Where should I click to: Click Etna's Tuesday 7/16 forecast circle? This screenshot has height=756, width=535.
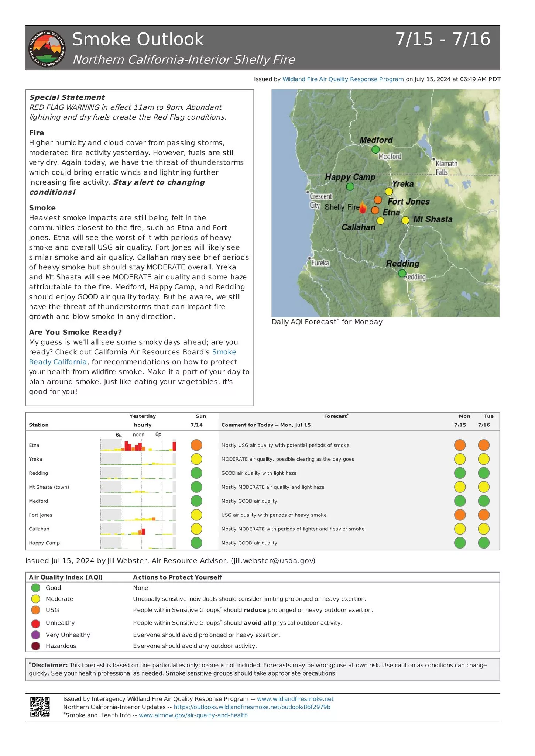[x=484, y=445]
